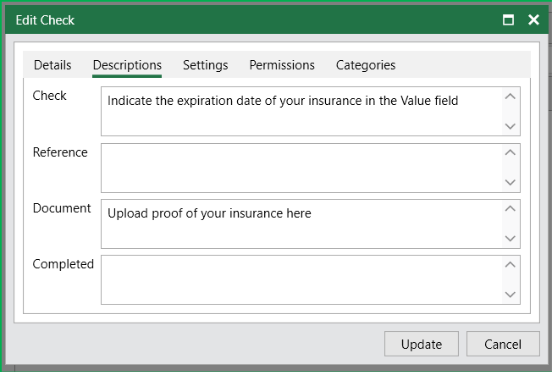Click Cancel to discard changes
Screen dimensions: 552x372
click(x=503, y=344)
